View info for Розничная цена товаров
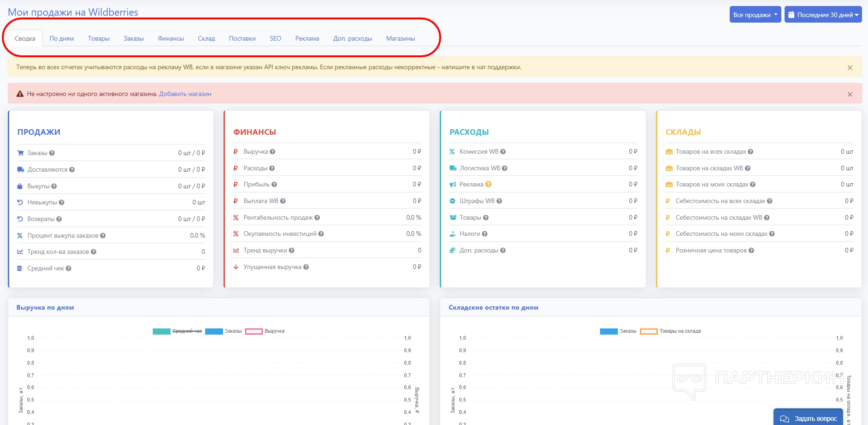Image resolution: width=868 pixels, height=425 pixels. click(751, 251)
